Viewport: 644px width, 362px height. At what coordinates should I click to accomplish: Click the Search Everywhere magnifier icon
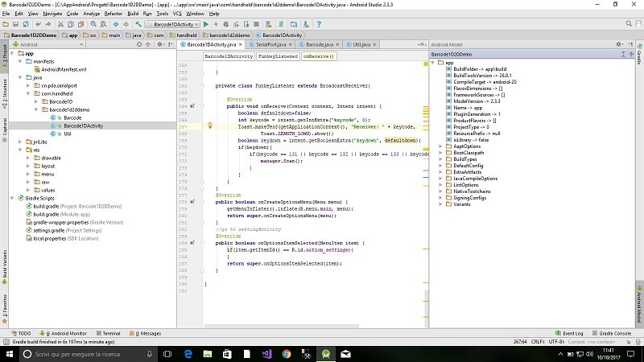629,24
